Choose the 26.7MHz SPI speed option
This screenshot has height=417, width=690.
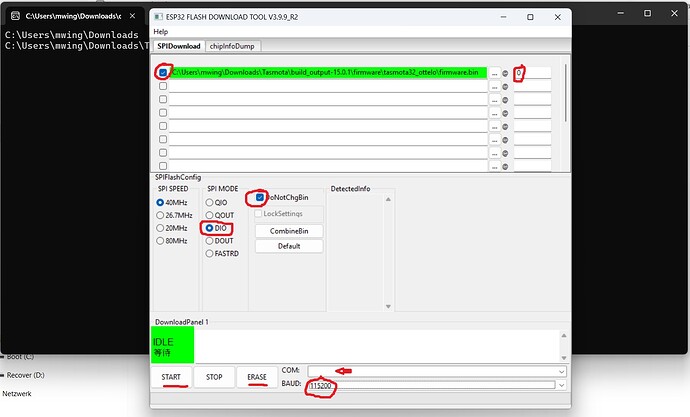(161, 214)
